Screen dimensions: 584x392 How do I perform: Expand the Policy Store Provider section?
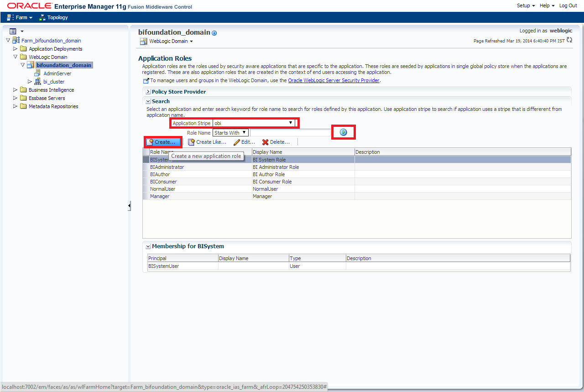[148, 92]
